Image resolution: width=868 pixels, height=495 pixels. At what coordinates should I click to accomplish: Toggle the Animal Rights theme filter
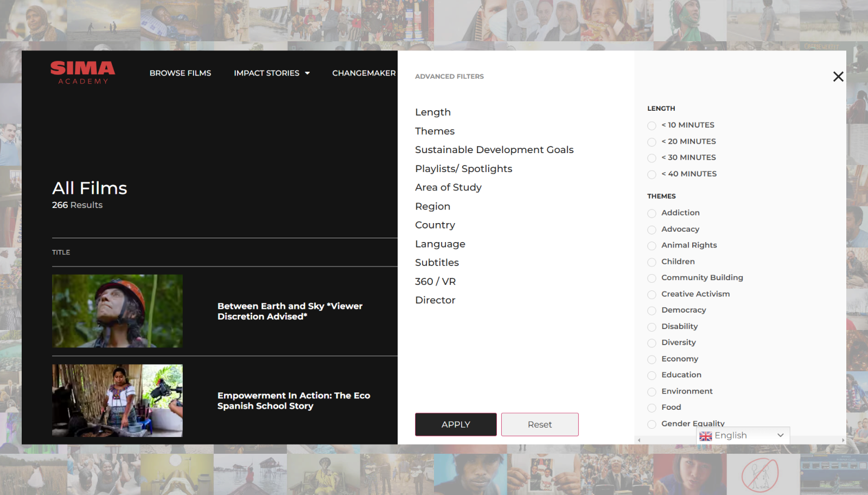point(652,246)
